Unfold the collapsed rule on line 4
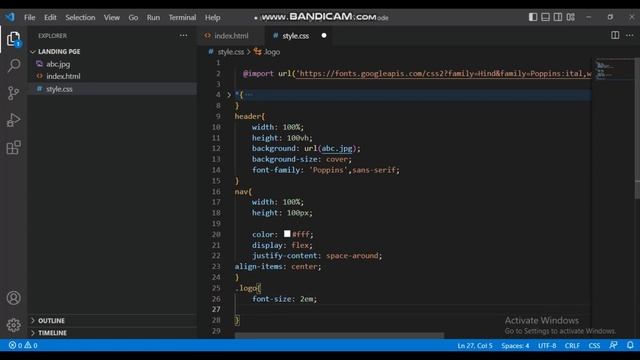 (229, 95)
